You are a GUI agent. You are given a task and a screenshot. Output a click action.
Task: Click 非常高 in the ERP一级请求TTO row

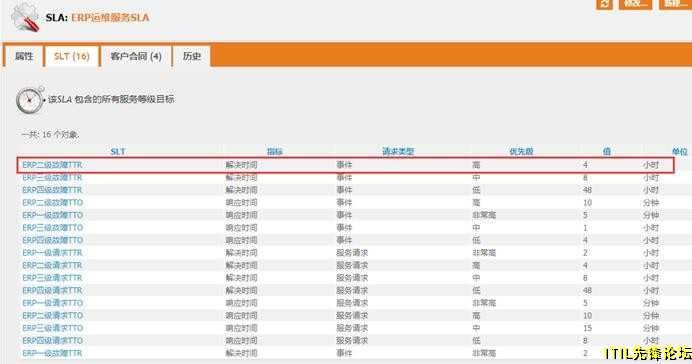click(484, 303)
